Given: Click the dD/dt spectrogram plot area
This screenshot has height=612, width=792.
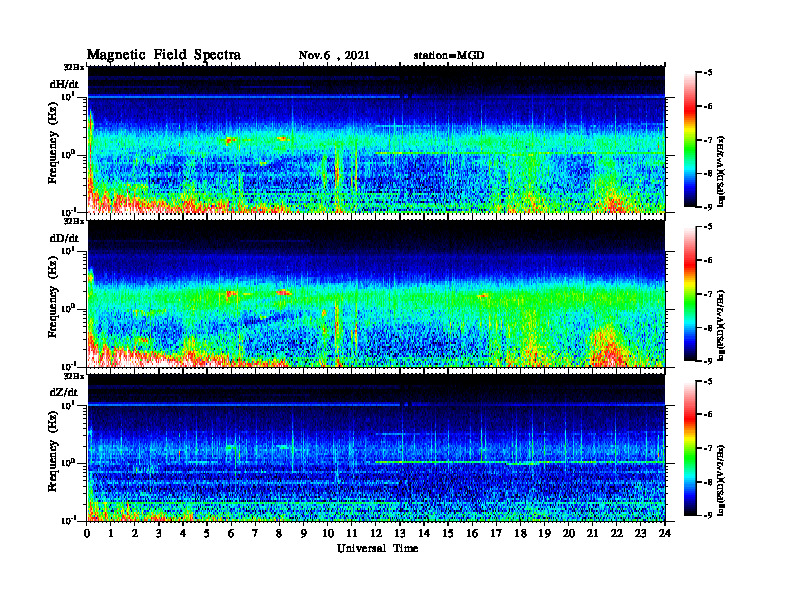Looking at the screenshot, I should click(376, 293).
